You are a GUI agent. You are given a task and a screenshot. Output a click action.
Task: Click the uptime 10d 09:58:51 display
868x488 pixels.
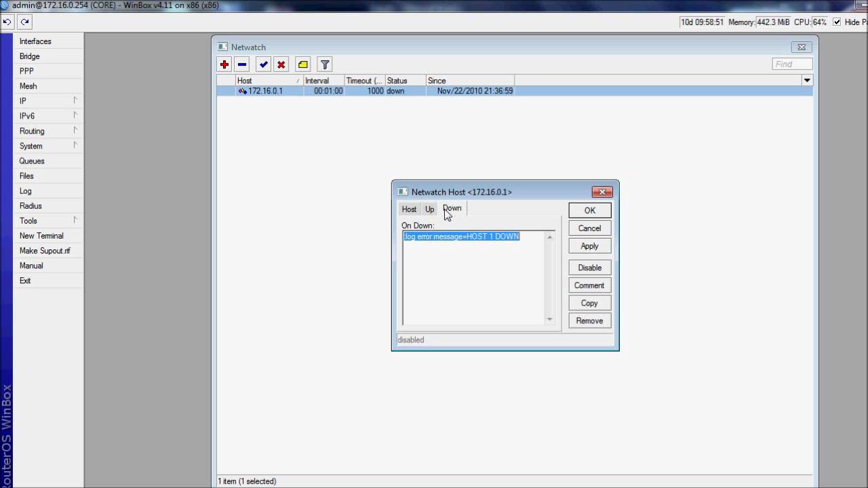click(703, 22)
